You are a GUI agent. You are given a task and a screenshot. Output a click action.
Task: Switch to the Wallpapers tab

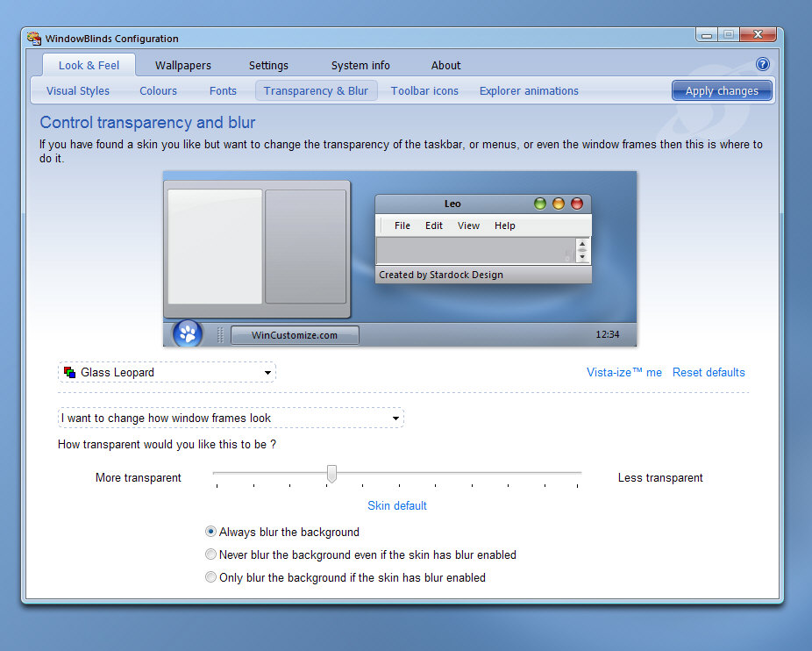coord(182,65)
